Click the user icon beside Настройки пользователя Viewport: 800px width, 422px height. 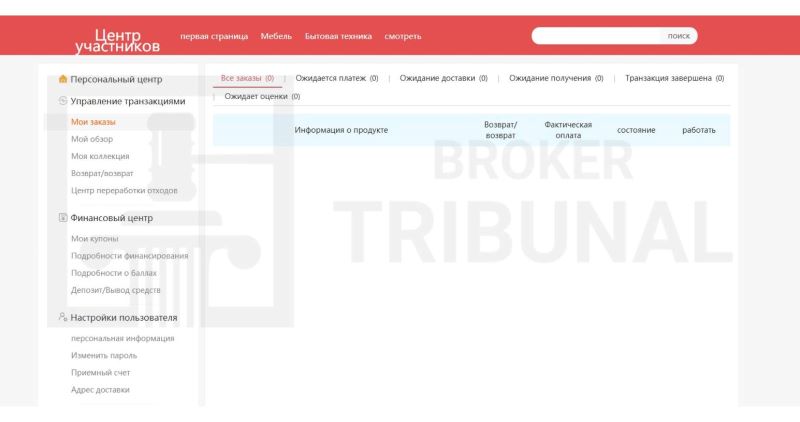(x=63, y=318)
